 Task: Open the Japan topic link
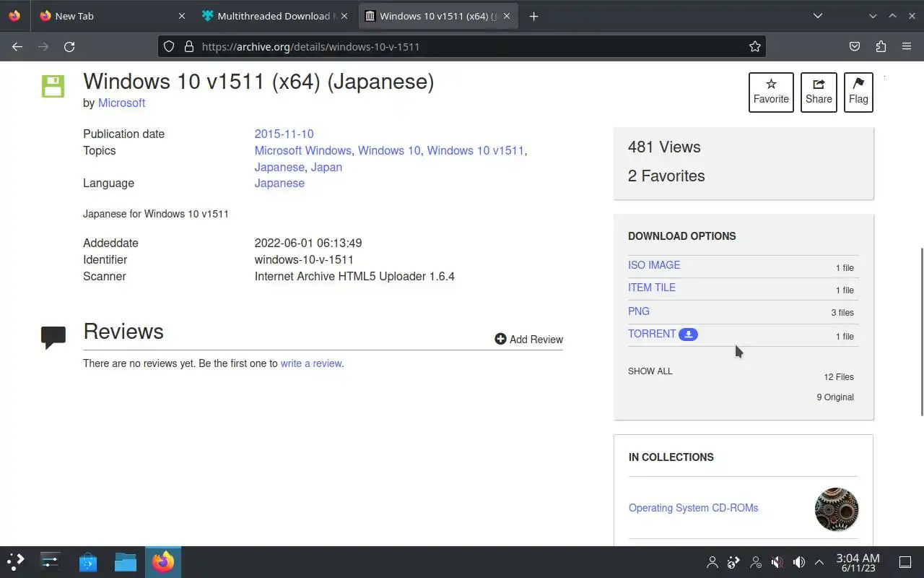click(326, 167)
